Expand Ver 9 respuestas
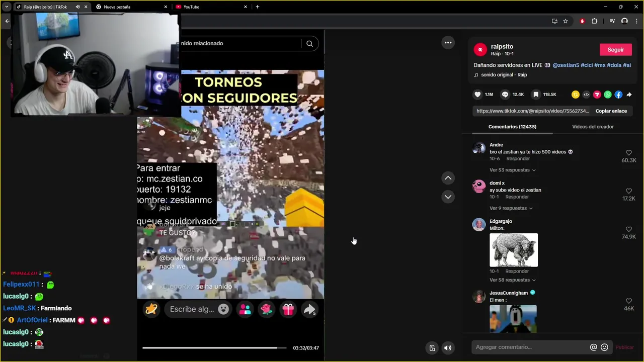 pyautogui.click(x=511, y=208)
